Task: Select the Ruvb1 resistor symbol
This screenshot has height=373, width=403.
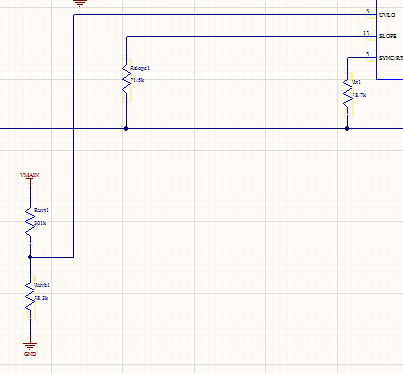Action: coord(30,297)
